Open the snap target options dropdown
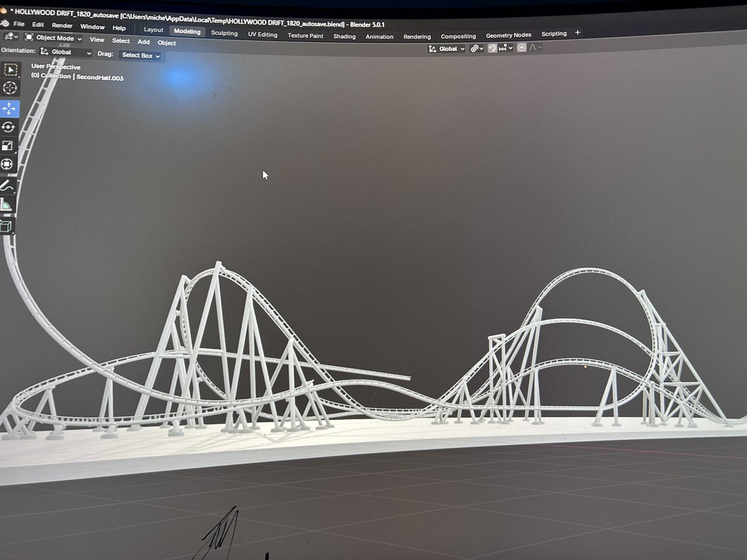Viewport: 747px width, 560px height. [505, 48]
